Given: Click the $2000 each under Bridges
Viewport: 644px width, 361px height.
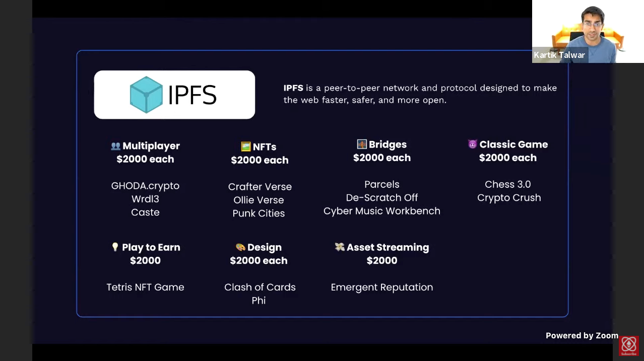Looking at the screenshot, I should point(382,158).
